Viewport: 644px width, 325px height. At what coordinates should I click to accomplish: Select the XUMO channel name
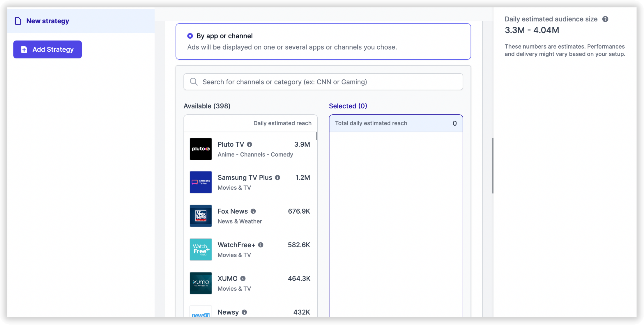pyautogui.click(x=228, y=278)
